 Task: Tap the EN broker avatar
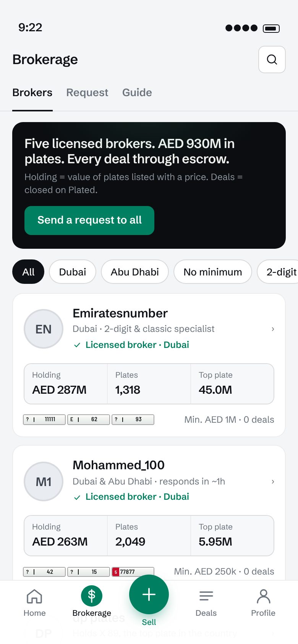coord(44,329)
